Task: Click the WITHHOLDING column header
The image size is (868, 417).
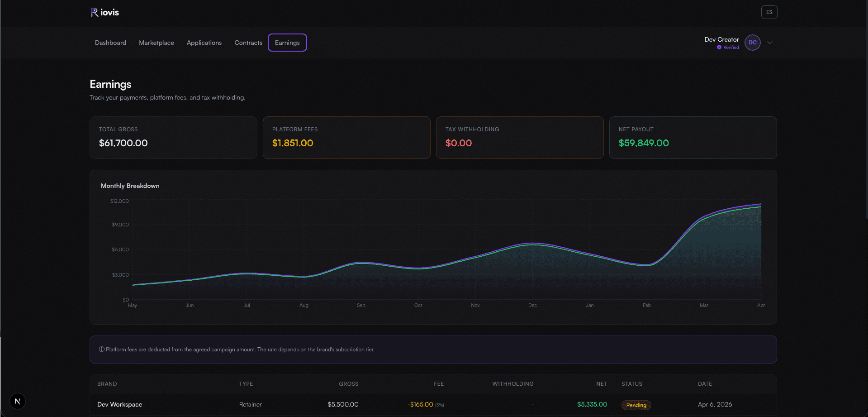Action: (513, 384)
